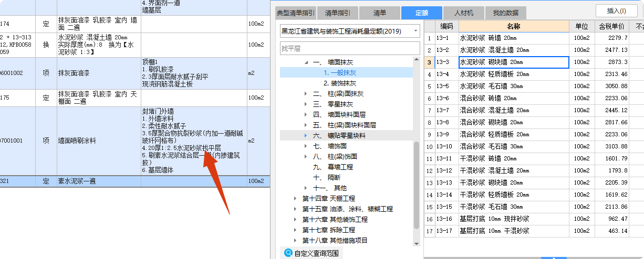Select row 13-11 干混砂浆 砖墙 20mm

pos(533,158)
